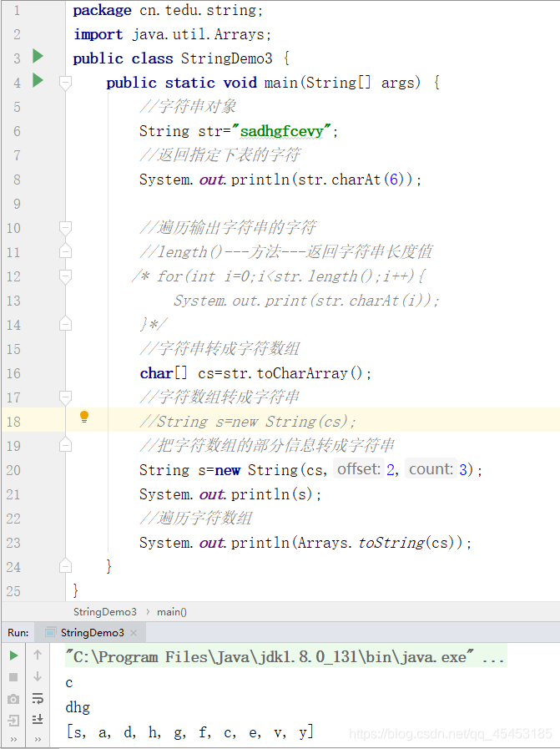
Task: Show more console actions chevron below scroll-to-end
Action: click(x=38, y=740)
